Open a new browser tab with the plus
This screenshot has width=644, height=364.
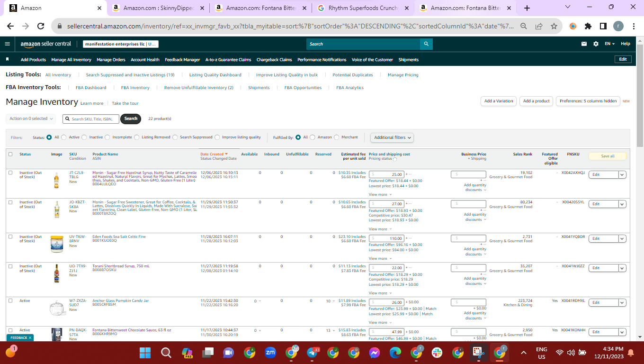[527, 8]
